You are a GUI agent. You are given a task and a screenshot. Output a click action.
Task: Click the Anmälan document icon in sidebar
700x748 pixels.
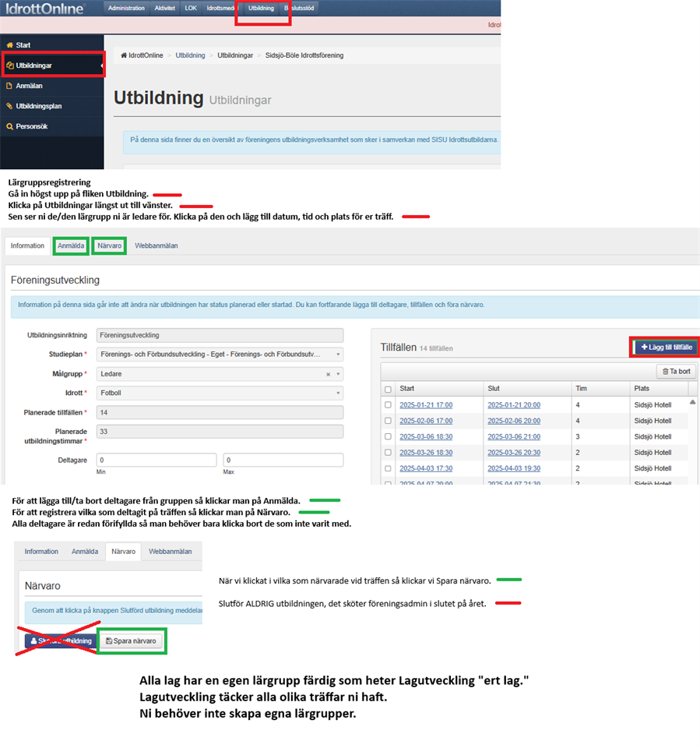tap(9, 86)
